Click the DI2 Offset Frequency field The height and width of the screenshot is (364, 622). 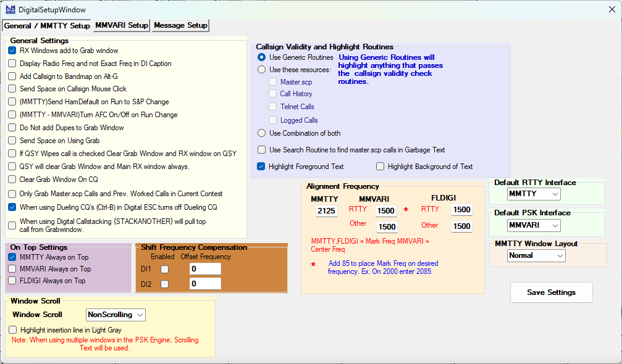(x=204, y=284)
